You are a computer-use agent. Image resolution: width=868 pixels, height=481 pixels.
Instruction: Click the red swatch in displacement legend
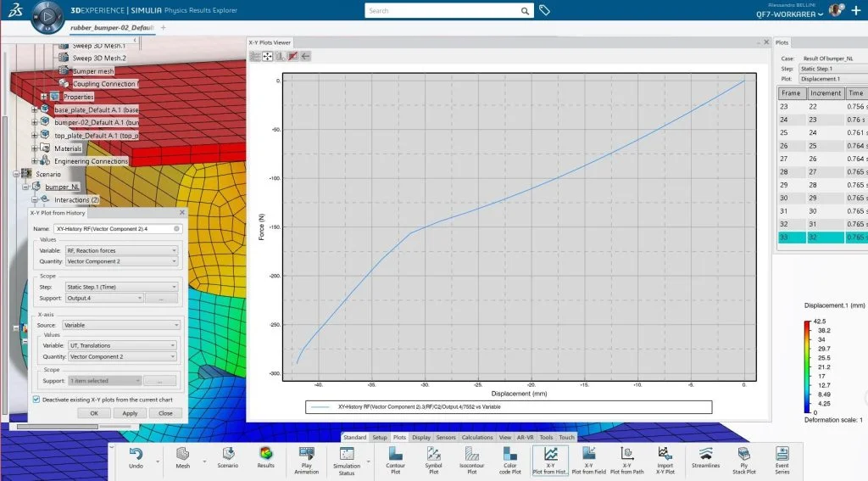pyautogui.click(x=805, y=325)
